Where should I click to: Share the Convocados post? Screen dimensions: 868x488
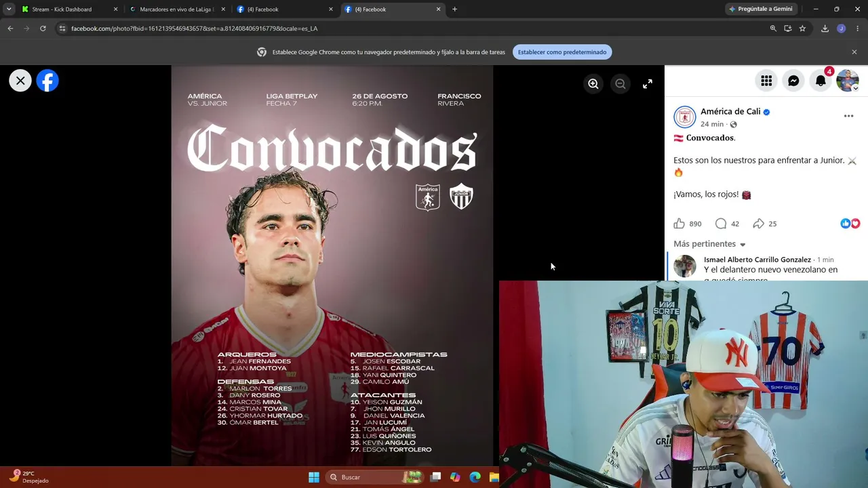pyautogui.click(x=759, y=224)
